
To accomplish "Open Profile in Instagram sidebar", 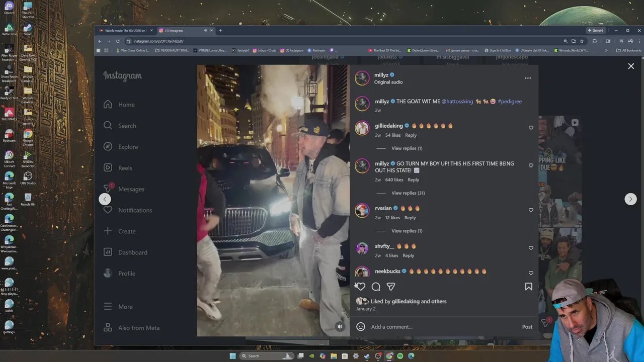I will click(120, 274).
